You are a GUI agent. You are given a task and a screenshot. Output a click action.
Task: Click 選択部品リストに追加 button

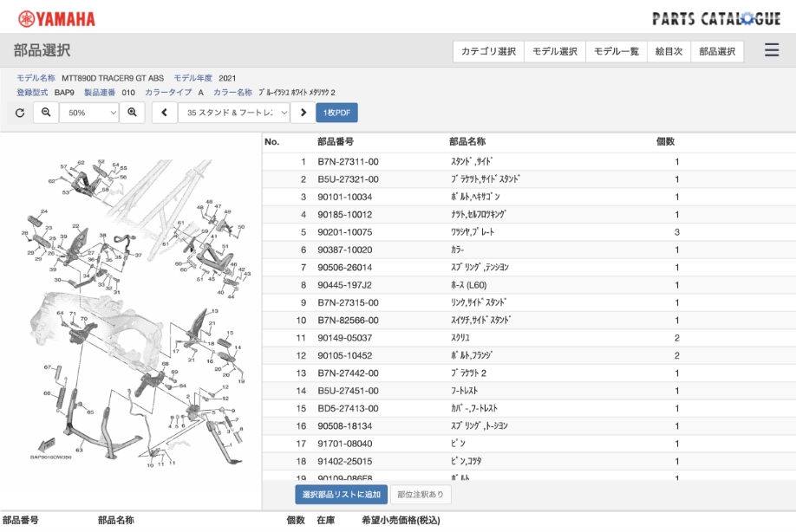pyautogui.click(x=341, y=495)
